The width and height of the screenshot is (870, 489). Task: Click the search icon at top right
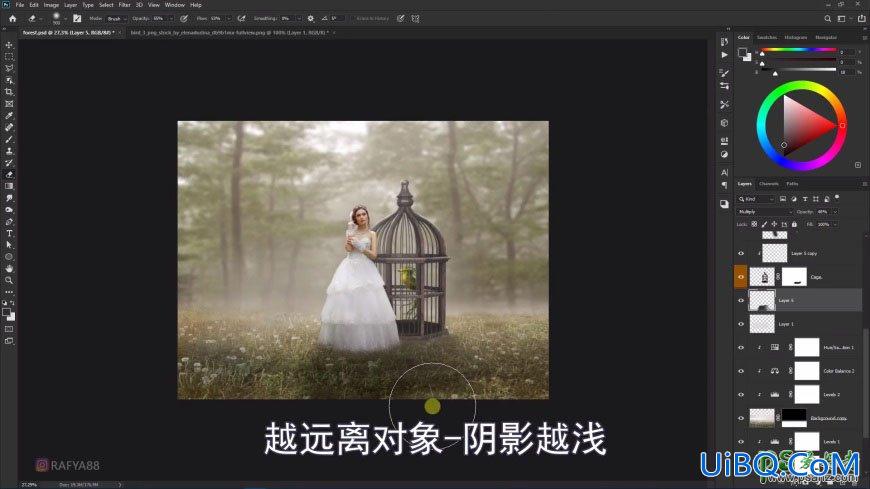[x=827, y=18]
